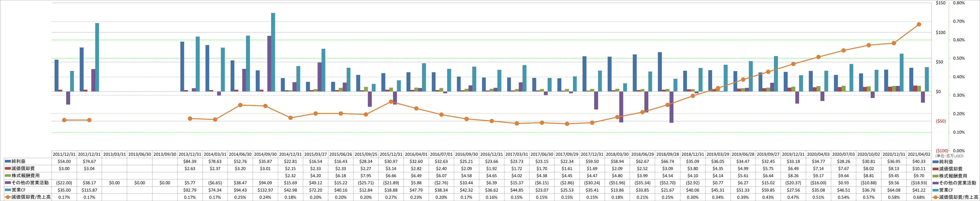Click the other operating value ($52.70)

pyautogui.click(x=667, y=183)
